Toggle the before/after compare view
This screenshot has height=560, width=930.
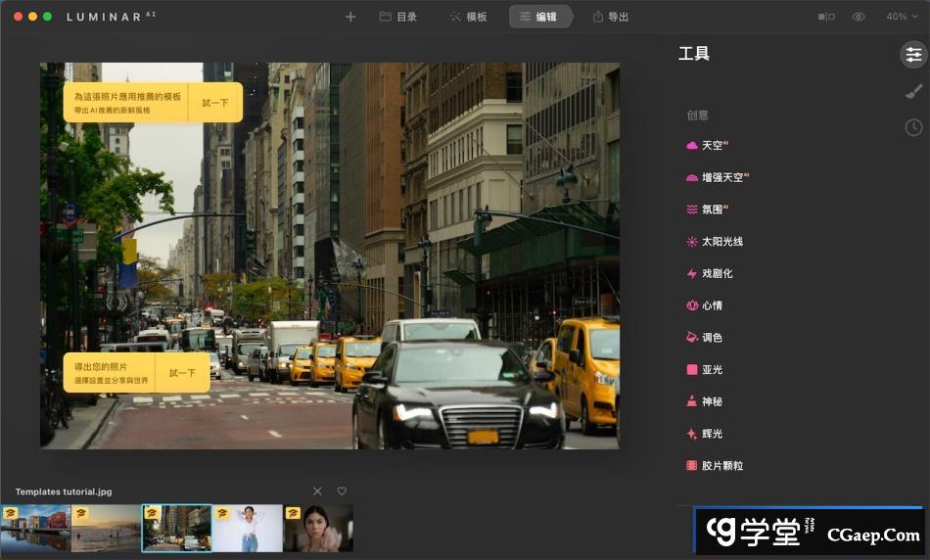826,17
